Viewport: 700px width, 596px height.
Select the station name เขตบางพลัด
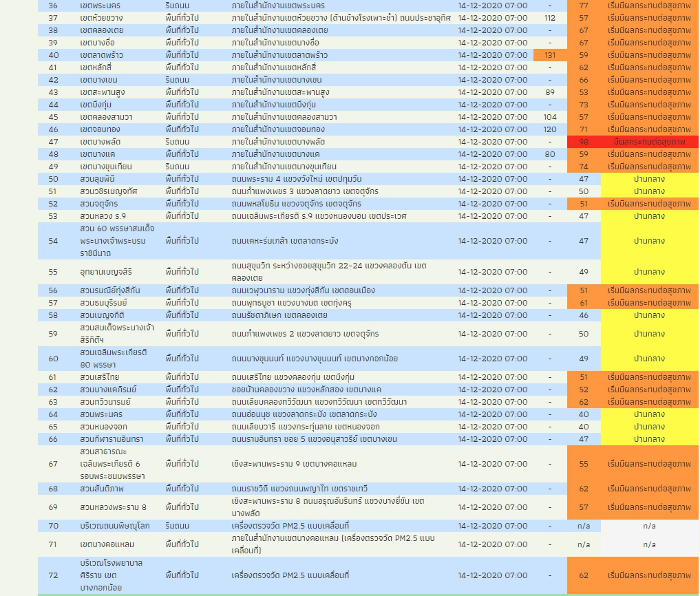click(100, 142)
